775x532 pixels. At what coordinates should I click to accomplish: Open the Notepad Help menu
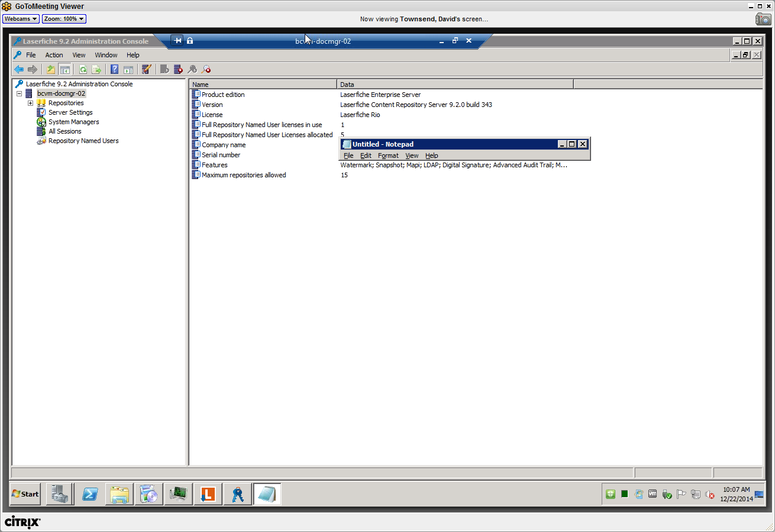tap(432, 155)
